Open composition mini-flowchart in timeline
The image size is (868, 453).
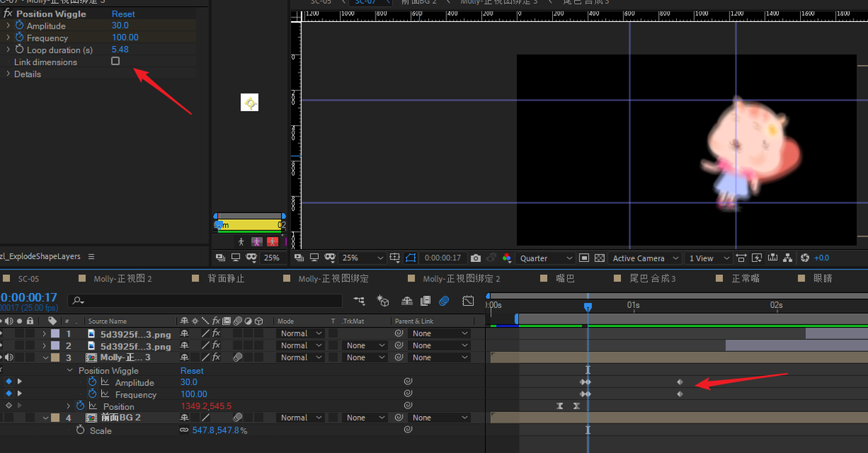(x=360, y=301)
